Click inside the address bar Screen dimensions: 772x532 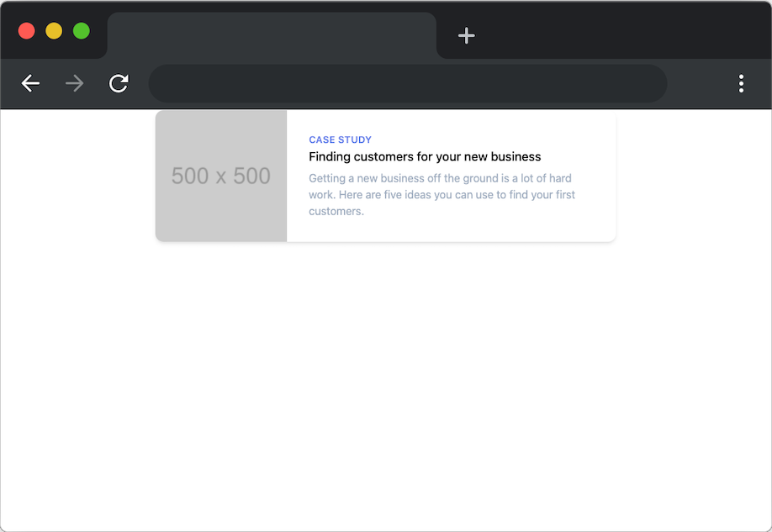click(x=408, y=83)
